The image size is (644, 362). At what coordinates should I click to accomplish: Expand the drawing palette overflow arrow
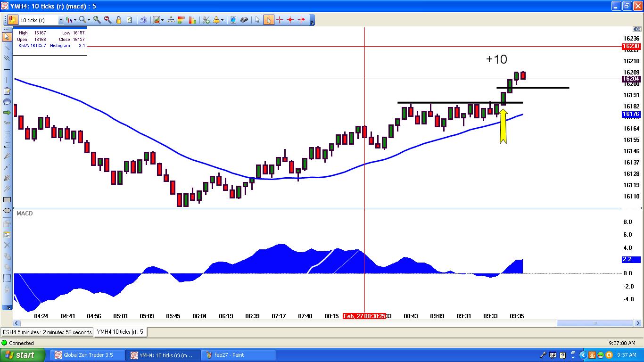coord(7,307)
